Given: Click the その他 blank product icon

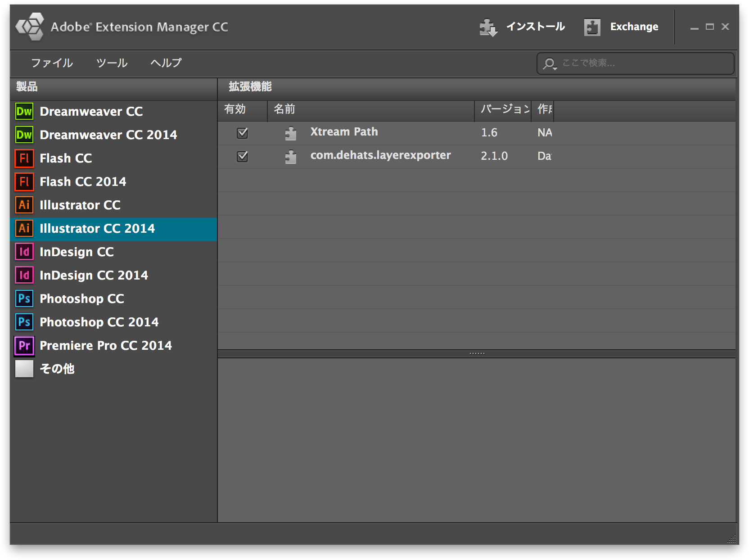Looking at the screenshot, I should point(24,369).
